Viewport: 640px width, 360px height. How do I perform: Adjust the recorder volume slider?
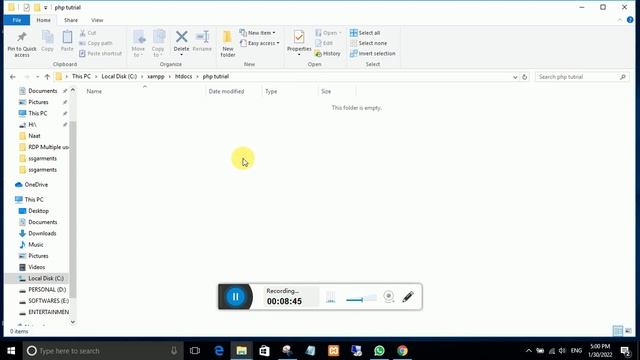361,299
